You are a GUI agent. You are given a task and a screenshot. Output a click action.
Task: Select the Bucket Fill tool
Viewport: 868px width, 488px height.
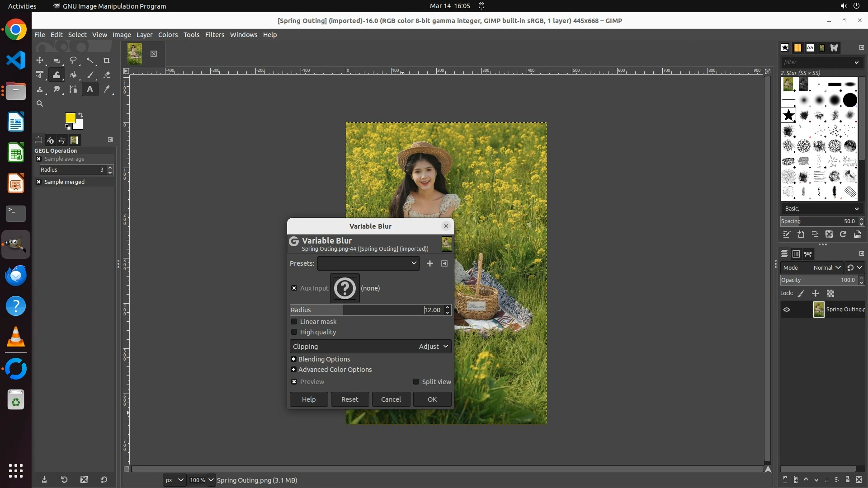73,75
